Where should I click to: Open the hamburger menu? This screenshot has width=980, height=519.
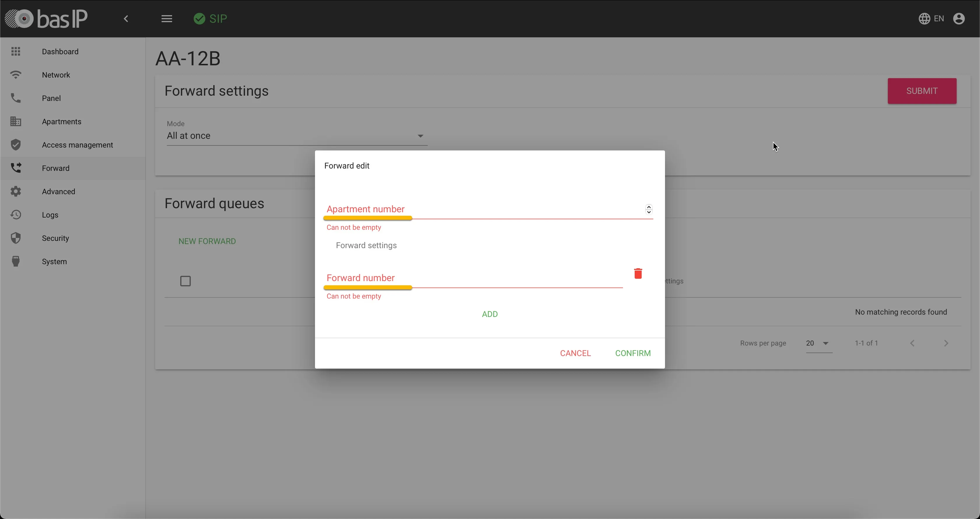(167, 19)
